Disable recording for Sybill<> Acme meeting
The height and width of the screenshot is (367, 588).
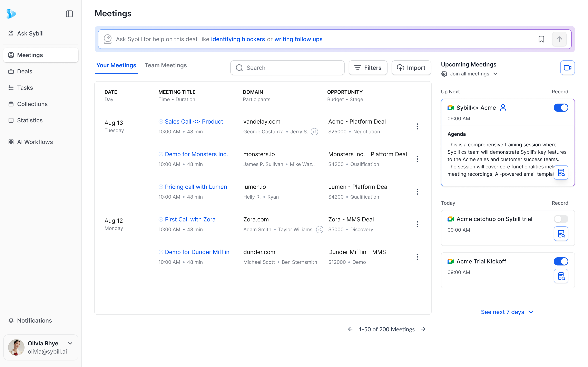point(561,108)
